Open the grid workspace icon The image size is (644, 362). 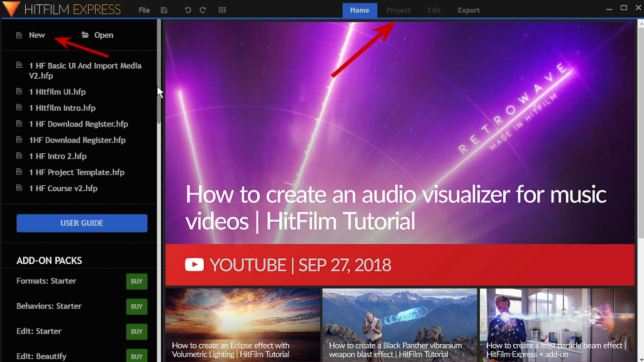pos(222,10)
